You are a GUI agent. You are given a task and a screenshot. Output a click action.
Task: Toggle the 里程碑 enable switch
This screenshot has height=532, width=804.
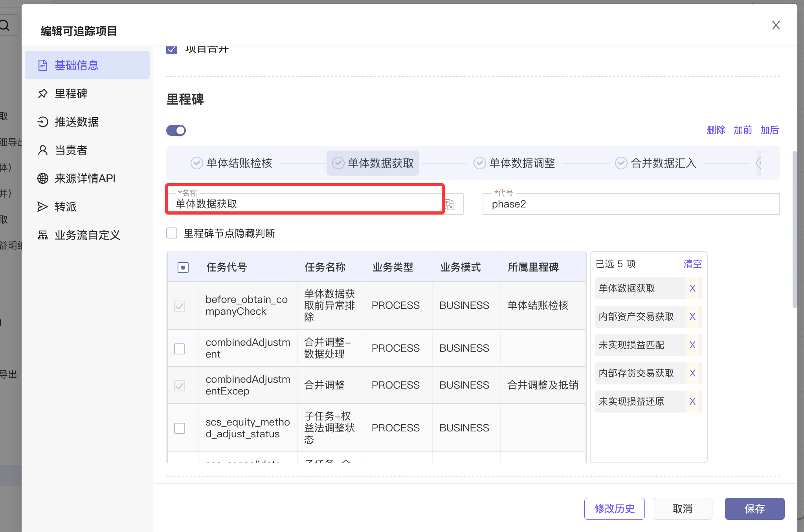(176, 130)
